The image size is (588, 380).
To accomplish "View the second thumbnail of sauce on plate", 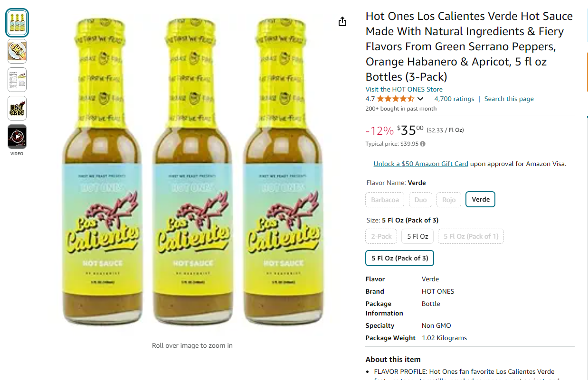I will pos(17,51).
